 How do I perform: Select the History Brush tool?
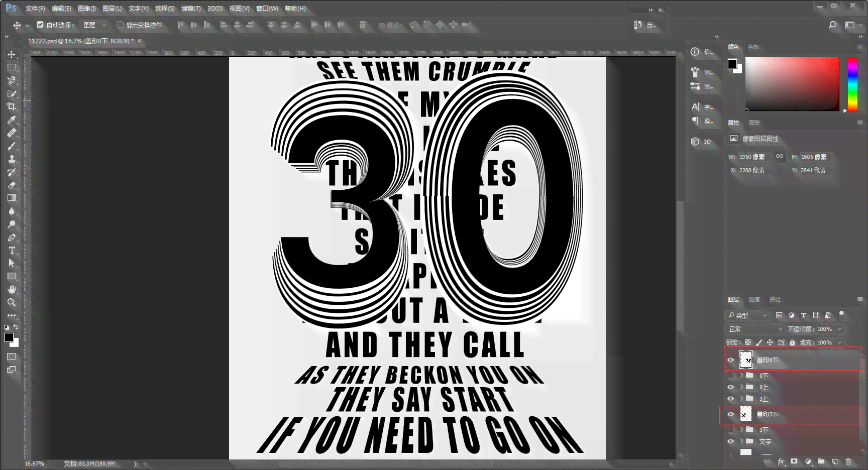pyautogui.click(x=12, y=172)
